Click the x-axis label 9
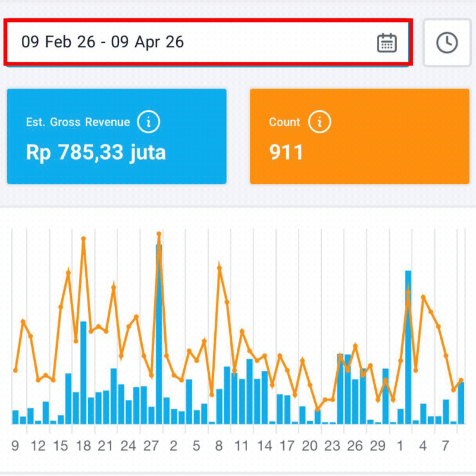 pos(15,446)
